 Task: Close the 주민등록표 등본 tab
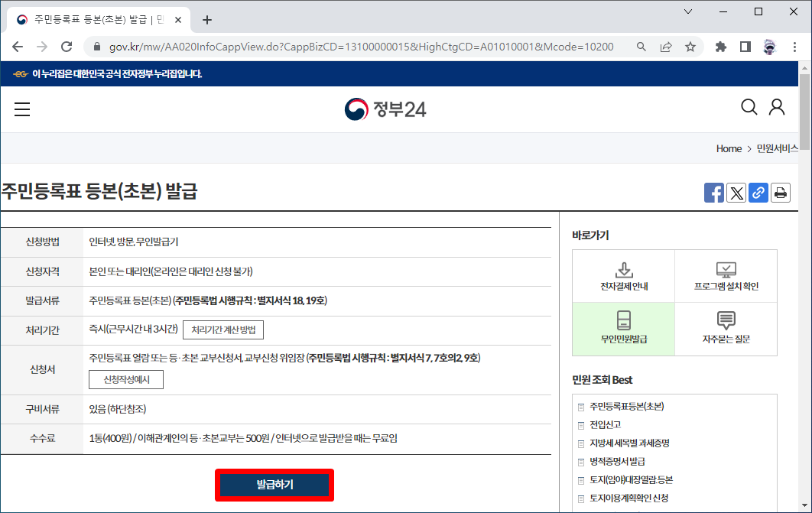click(178, 20)
